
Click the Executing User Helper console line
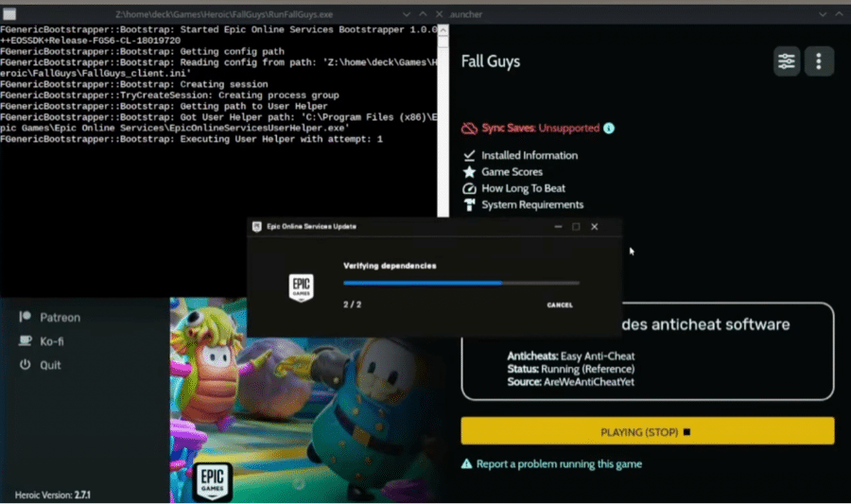click(x=192, y=139)
